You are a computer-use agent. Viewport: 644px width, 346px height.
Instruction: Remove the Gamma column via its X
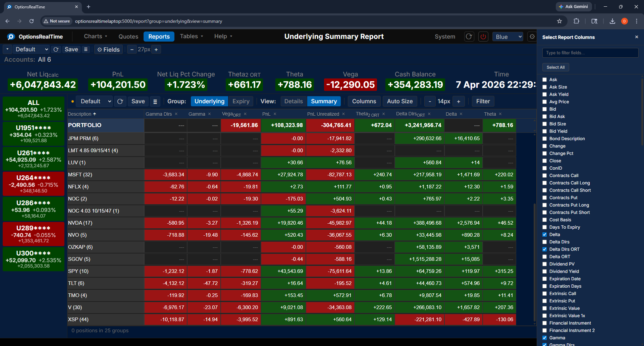(209, 114)
